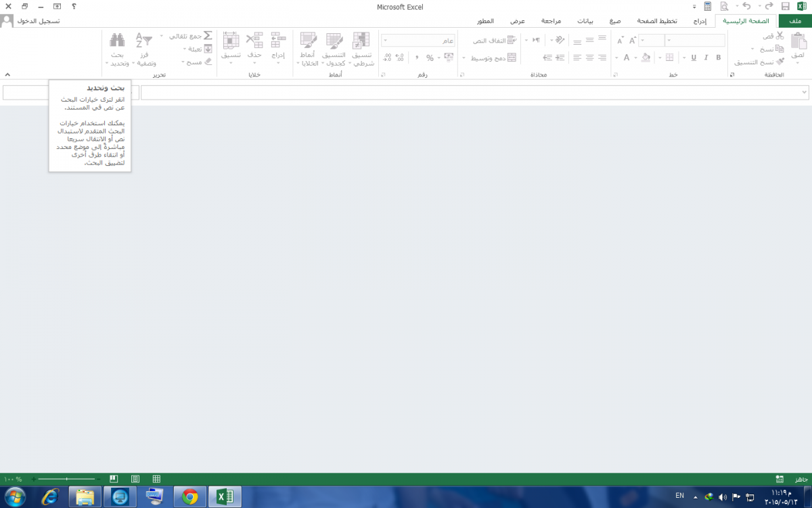812x508 pixels.
Task: Click Merge and Center (دمج وتوسيط)
Action: 493,58
